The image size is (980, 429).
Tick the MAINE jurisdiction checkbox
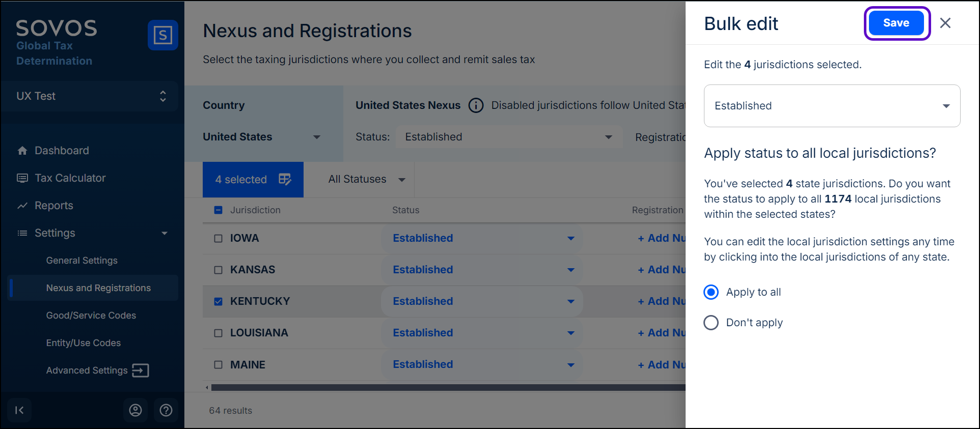pos(219,365)
